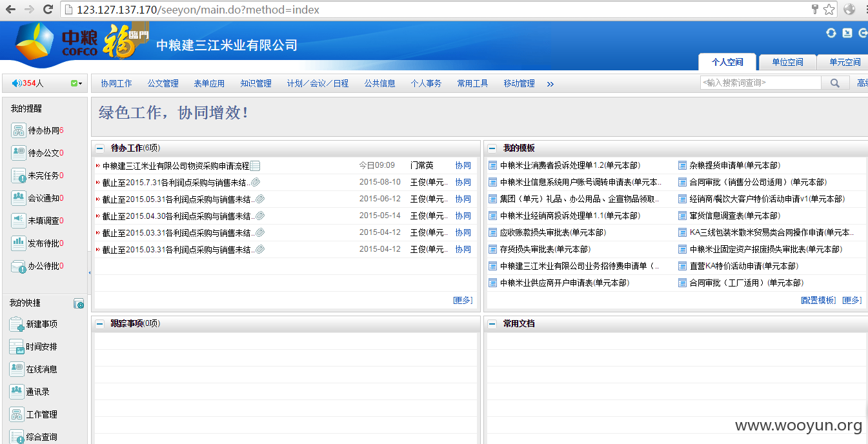Open the 直营KA特价活动申请 template
Image resolution: width=868 pixels, height=444 pixels.
pyautogui.click(x=743, y=266)
